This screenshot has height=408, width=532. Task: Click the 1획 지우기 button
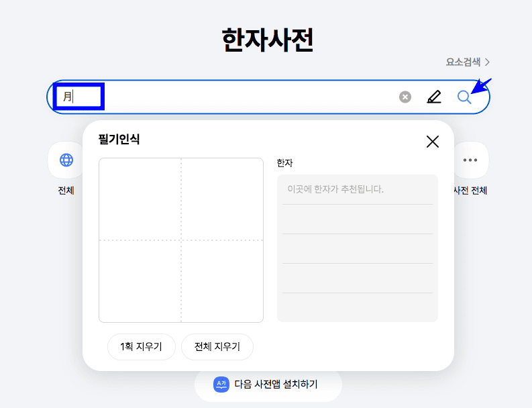142,346
